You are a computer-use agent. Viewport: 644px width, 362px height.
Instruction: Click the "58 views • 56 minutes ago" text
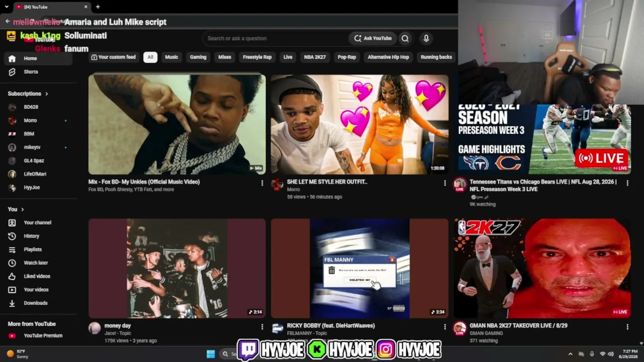314,197
